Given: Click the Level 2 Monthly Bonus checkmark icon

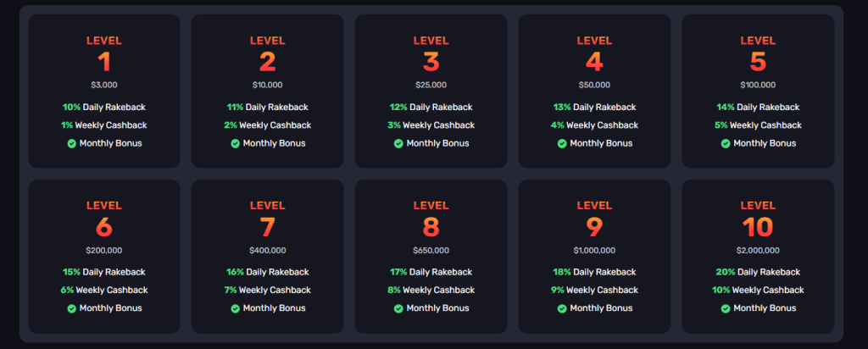Looking at the screenshot, I should coord(236,144).
